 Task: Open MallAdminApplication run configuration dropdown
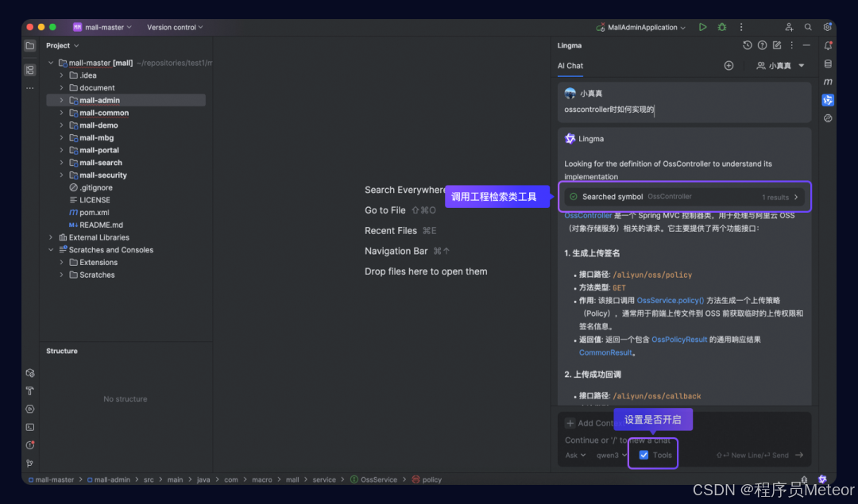click(641, 27)
